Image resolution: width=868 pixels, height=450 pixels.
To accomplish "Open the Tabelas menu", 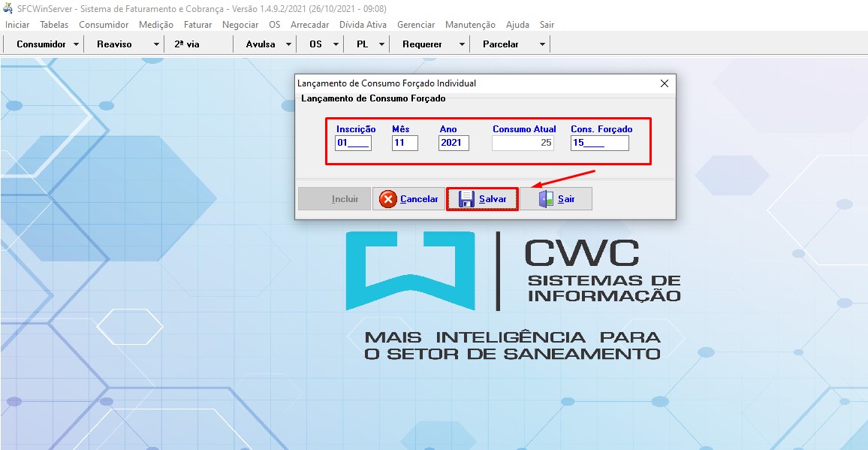I will point(54,25).
